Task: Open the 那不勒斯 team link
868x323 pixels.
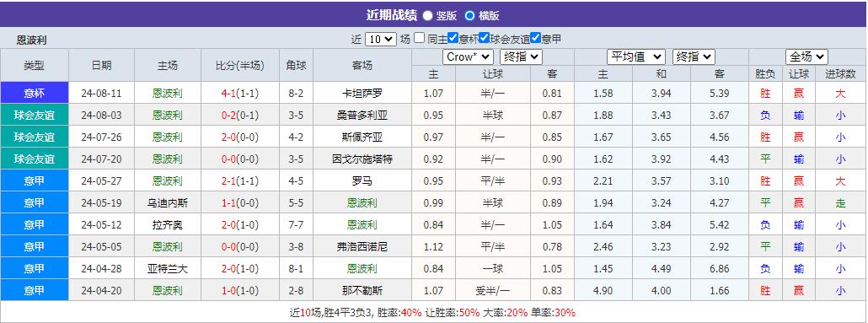Action: click(x=362, y=290)
